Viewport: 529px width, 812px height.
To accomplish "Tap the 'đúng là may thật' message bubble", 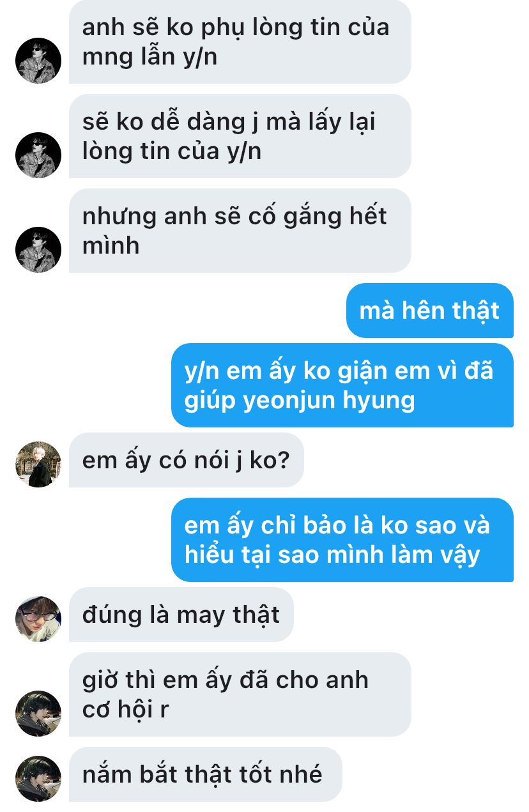I will click(x=181, y=615).
